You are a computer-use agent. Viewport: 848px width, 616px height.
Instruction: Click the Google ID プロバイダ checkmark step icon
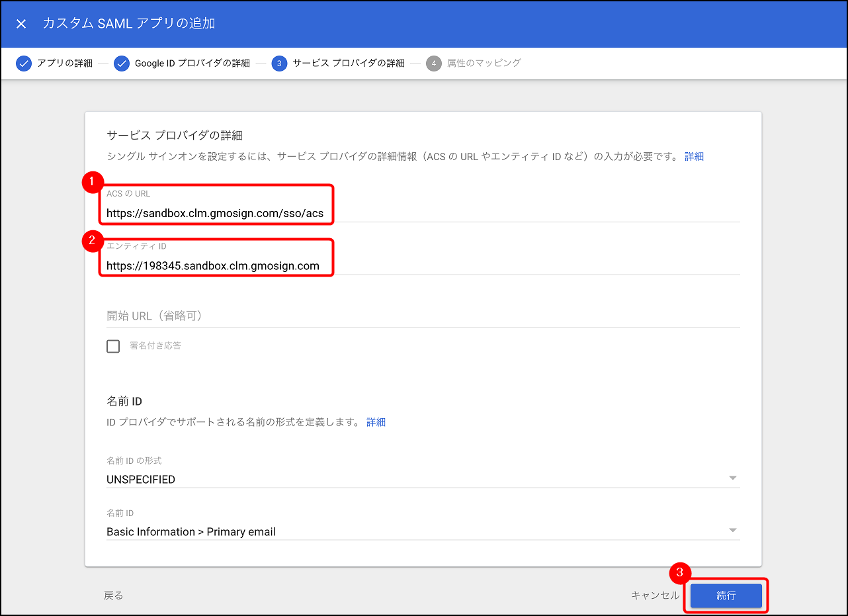(122, 64)
